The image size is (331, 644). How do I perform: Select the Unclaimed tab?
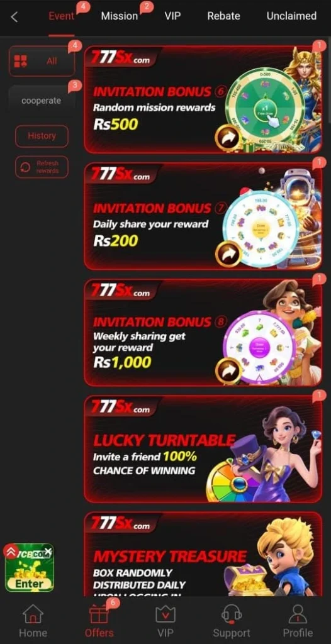[291, 16]
